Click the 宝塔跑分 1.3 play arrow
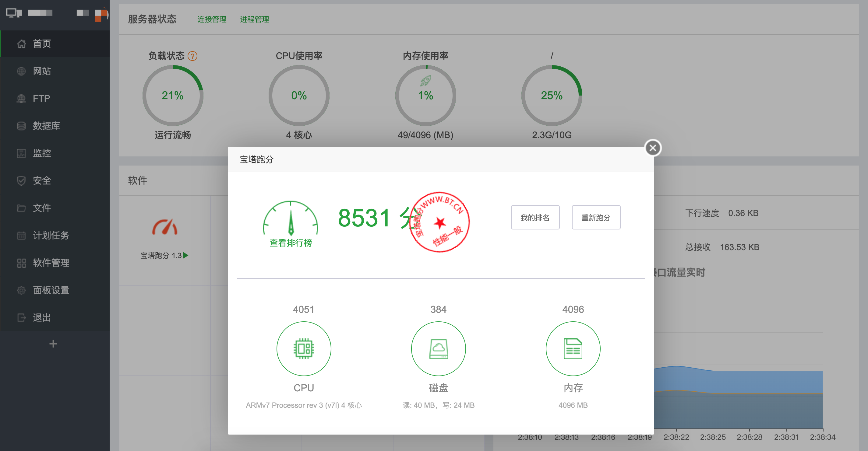The height and width of the screenshot is (451, 868). (186, 255)
